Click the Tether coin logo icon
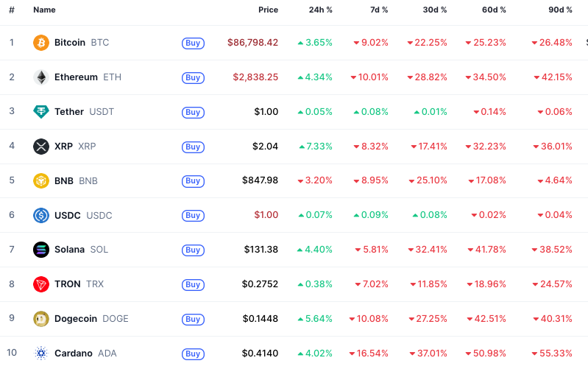The image size is (588, 369). [41, 112]
